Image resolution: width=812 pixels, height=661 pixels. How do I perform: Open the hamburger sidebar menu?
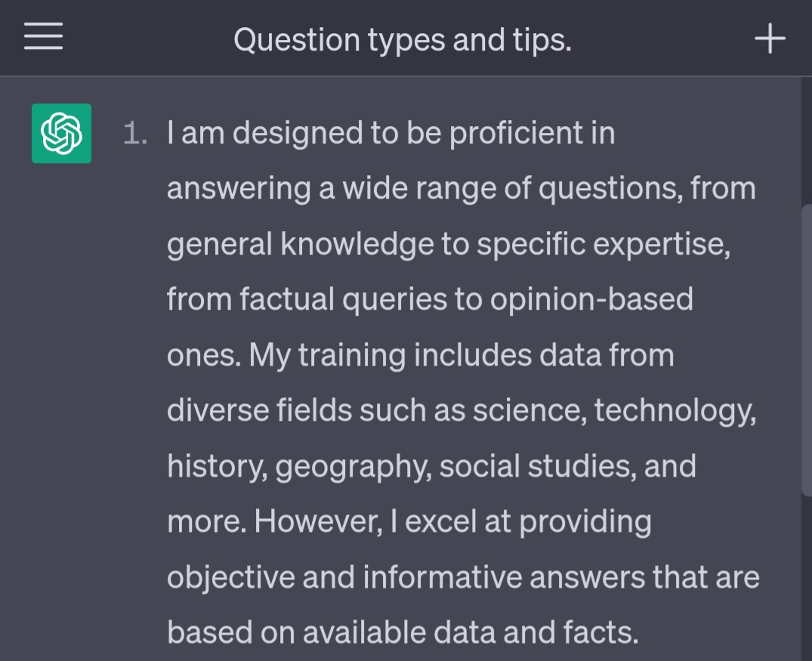(x=44, y=36)
